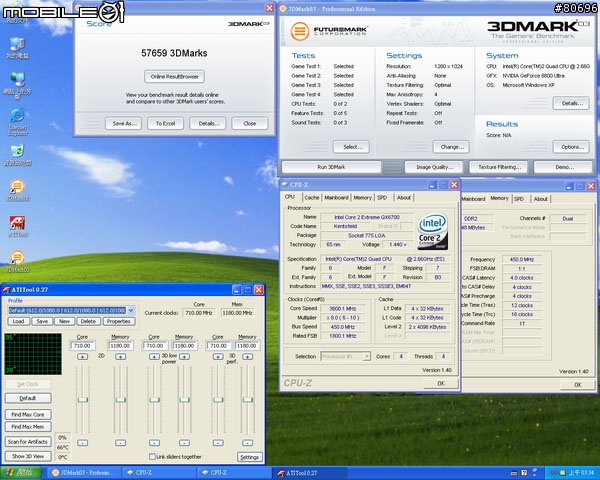Open System Details in 3DMark03

coord(571,103)
